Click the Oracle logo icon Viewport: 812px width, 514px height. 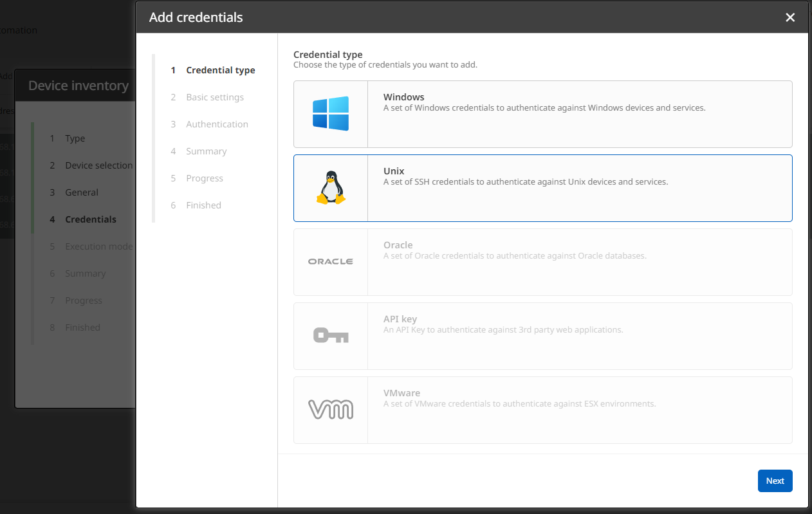pyautogui.click(x=331, y=261)
